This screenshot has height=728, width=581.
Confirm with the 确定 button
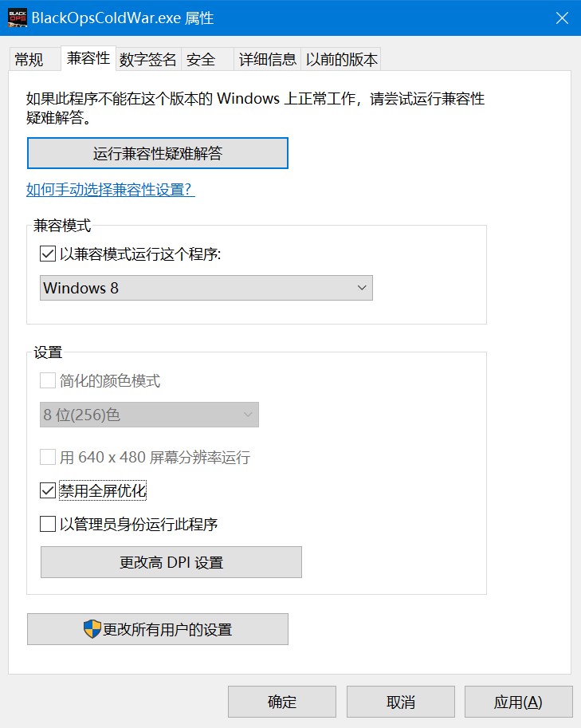pyautogui.click(x=282, y=702)
